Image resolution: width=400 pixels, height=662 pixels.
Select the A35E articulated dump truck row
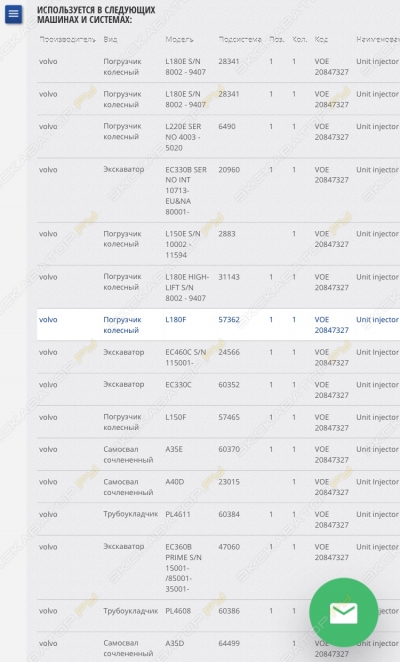[218, 454]
